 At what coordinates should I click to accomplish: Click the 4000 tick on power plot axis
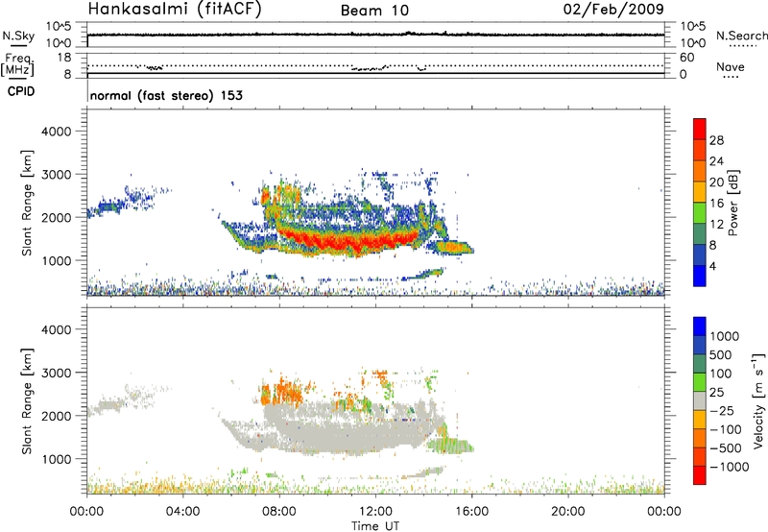click(56, 132)
